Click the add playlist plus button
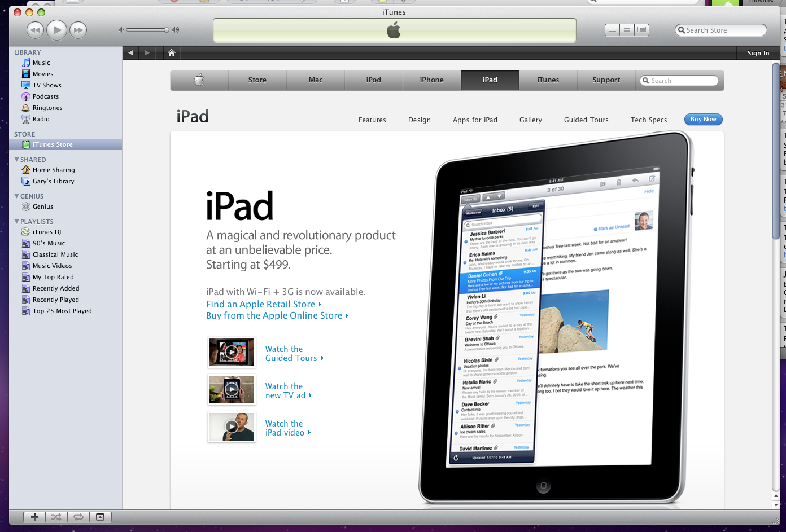 tap(34, 517)
